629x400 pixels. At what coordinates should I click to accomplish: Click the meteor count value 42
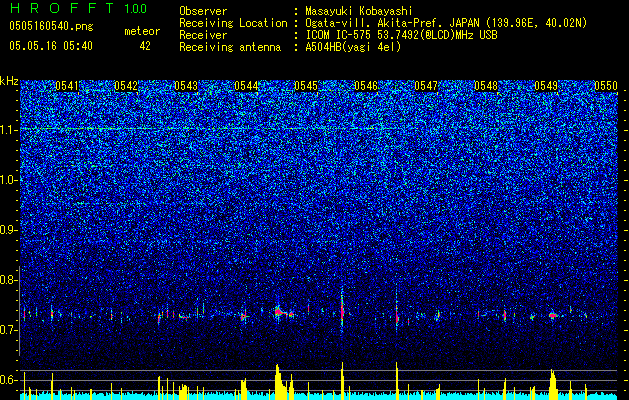pos(145,46)
